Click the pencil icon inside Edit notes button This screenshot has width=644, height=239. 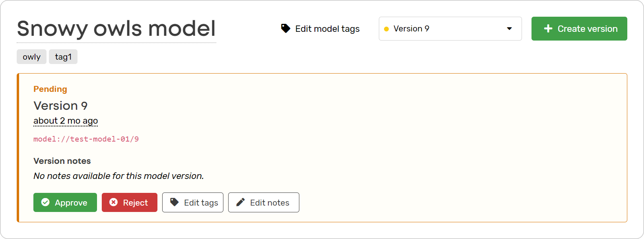(239, 202)
